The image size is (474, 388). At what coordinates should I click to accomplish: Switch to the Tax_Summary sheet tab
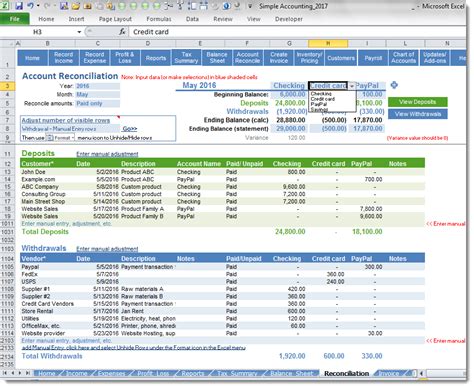[236, 373]
